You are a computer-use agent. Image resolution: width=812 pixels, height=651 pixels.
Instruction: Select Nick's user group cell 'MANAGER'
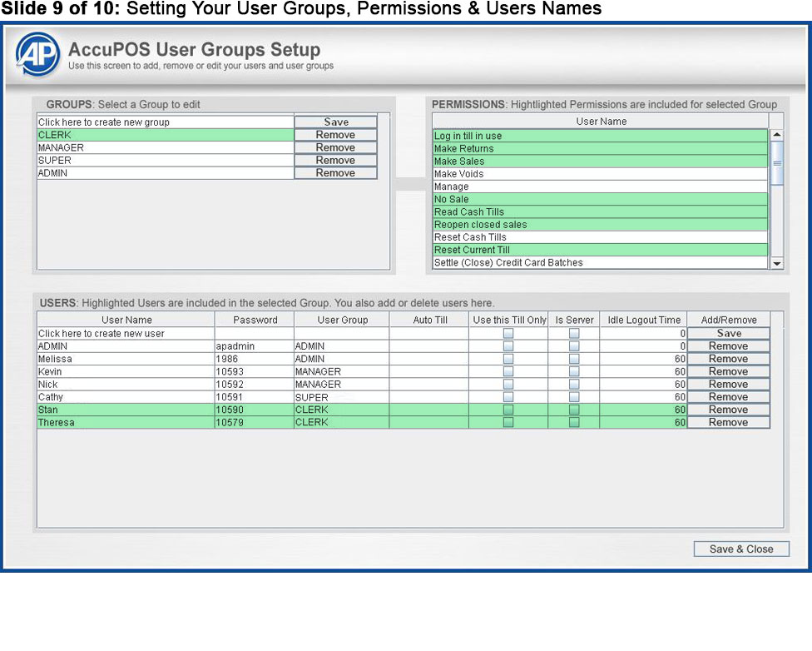tap(342, 384)
